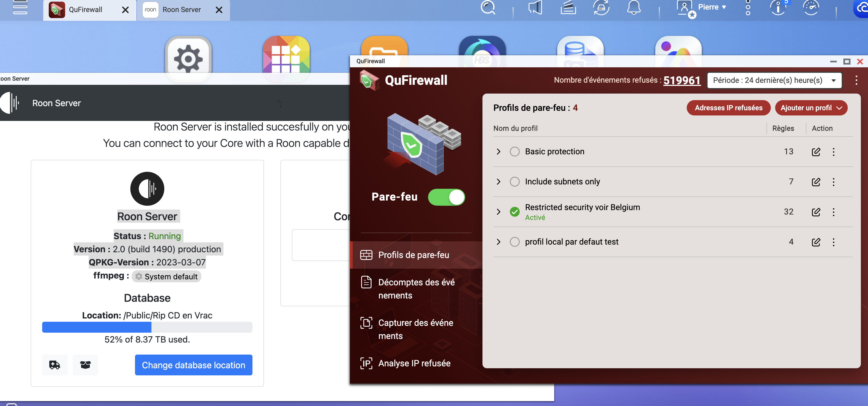
Task: Click the Adresses IP refusées button
Action: (x=729, y=108)
